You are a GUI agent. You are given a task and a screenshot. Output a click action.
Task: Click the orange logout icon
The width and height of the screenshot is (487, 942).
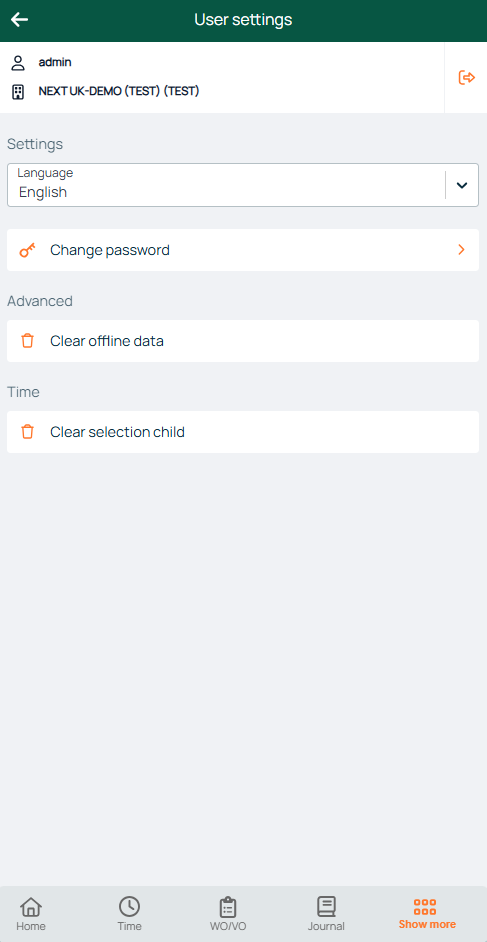(466, 77)
